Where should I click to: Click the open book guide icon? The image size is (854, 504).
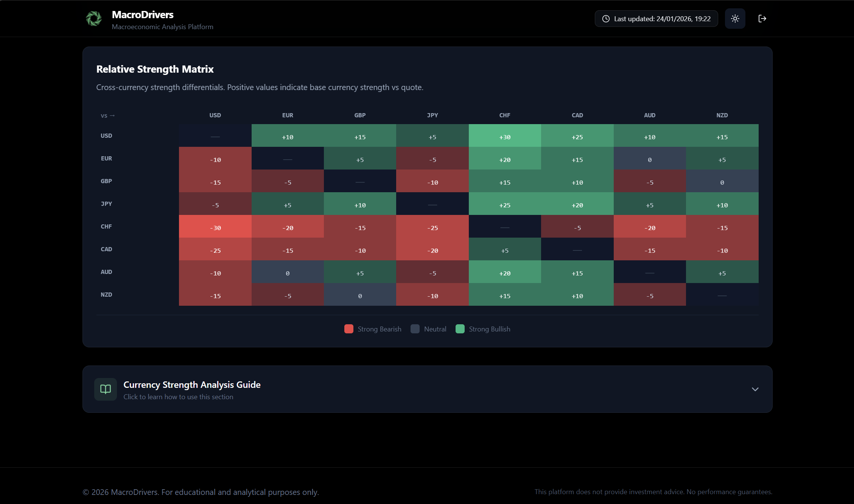[x=105, y=389]
